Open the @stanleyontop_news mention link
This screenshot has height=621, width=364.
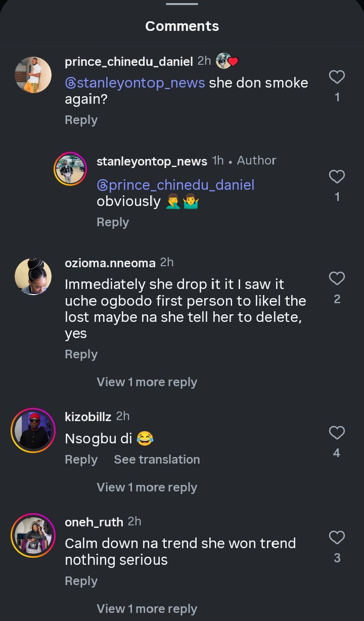coord(135,82)
